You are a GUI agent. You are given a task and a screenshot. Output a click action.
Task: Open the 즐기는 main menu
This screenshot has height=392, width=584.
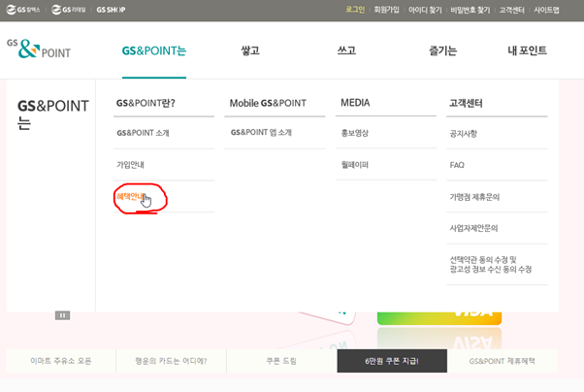pyautogui.click(x=442, y=50)
